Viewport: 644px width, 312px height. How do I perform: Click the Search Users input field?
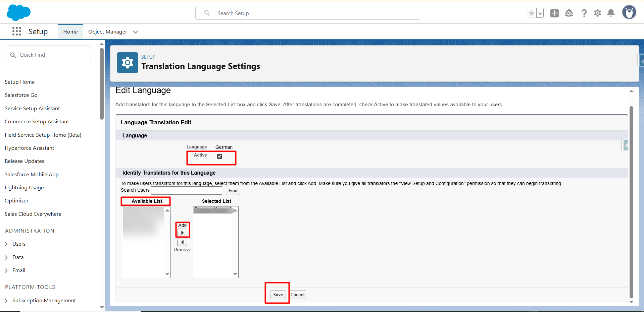point(187,190)
